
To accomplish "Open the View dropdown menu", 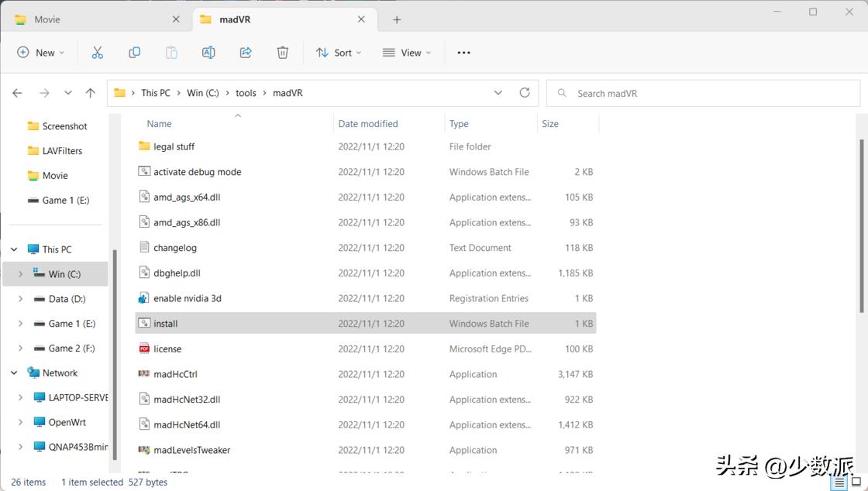I will 407,53.
